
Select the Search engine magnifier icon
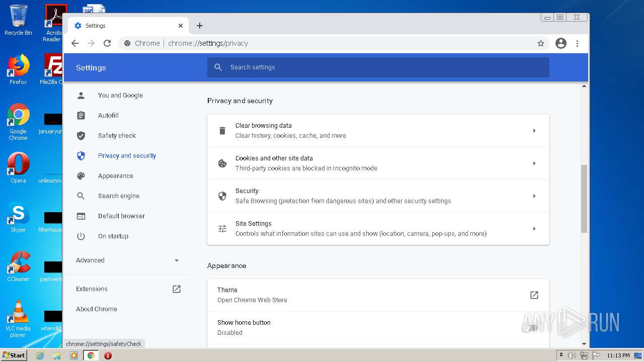[x=81, y=196]
